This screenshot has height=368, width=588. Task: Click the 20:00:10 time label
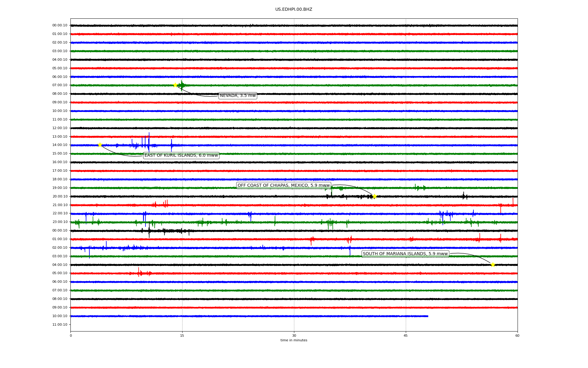[x=60, y=196]
